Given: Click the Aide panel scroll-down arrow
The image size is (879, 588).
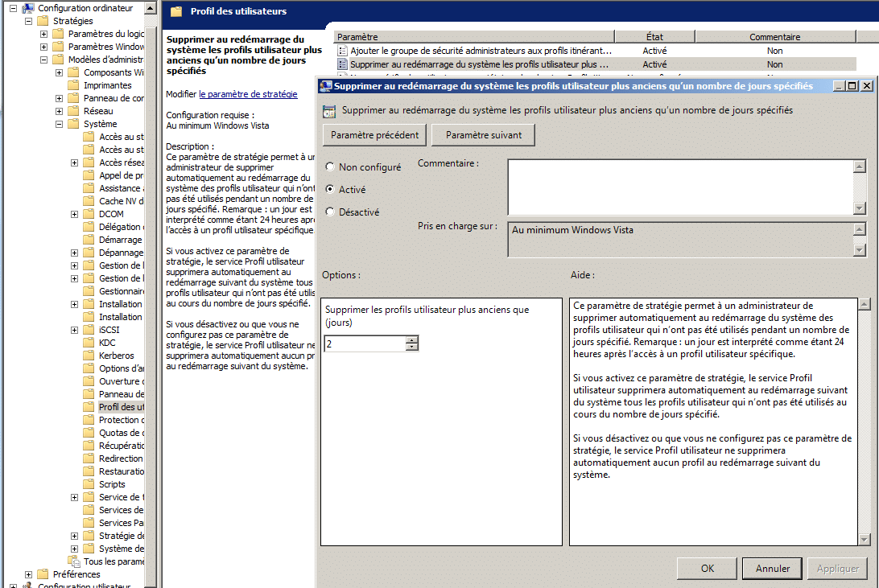Looking at the screenshot, I should click(865, 539).
